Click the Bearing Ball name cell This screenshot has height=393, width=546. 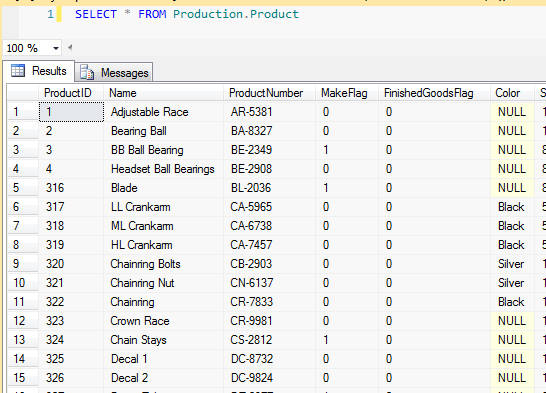point(163,131)
